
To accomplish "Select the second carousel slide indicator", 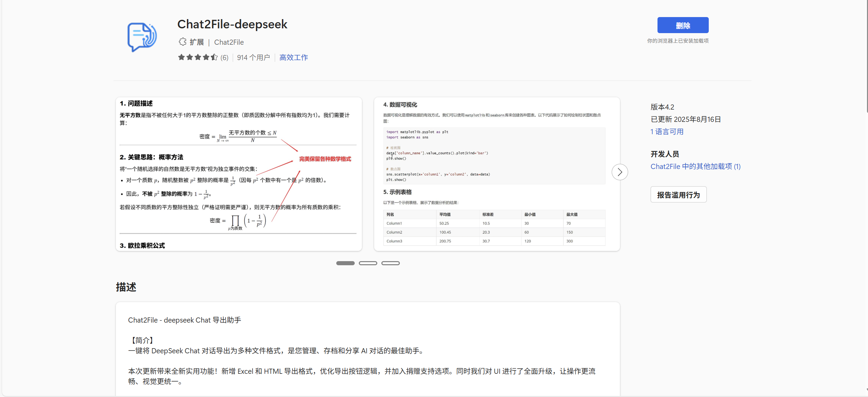I will pyautogui.click(x=368, y=263).
